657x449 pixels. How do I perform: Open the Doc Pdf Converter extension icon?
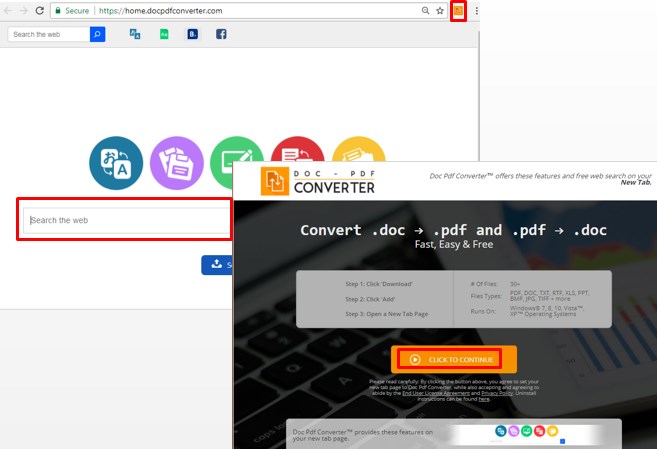click(x=458, y=10)
